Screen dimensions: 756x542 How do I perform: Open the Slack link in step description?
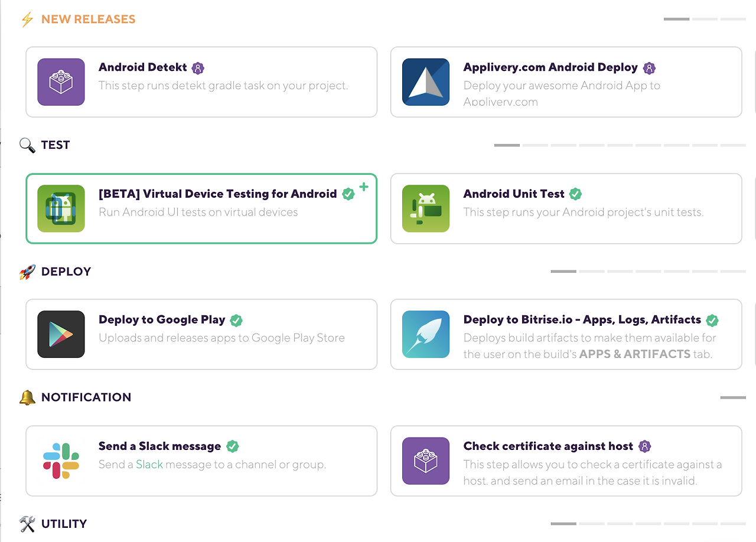tap(149, 465)
